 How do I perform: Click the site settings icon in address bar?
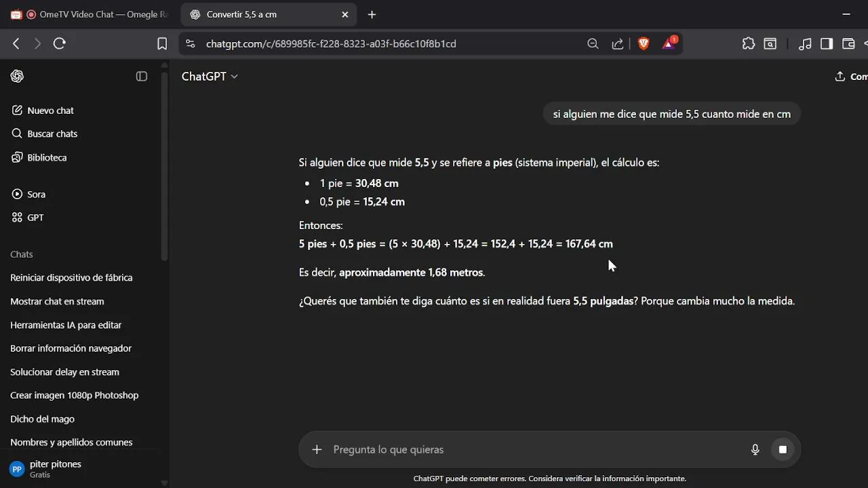pyautogui.click(x=191, y=43)
